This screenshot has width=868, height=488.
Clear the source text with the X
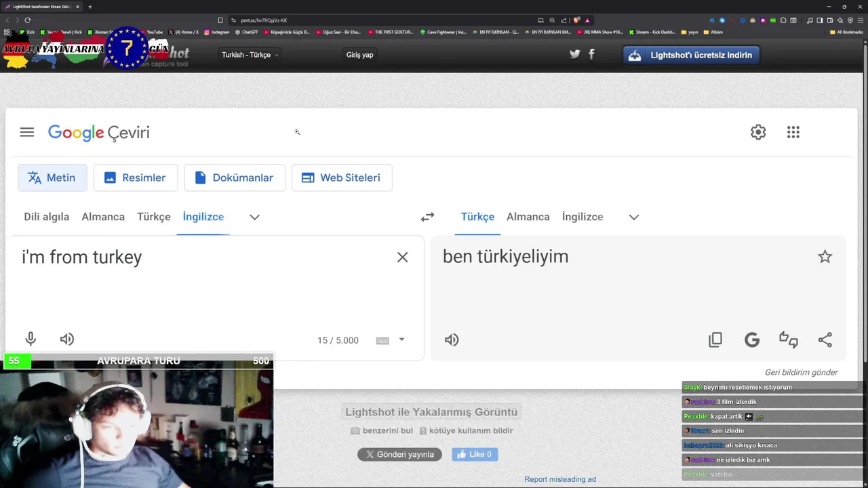point(403,257)
